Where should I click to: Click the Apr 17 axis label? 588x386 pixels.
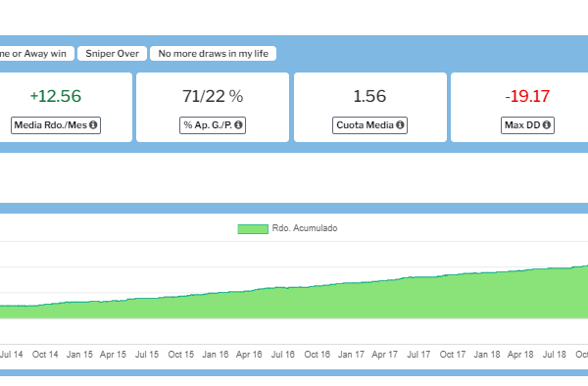pyautogui.click(x=384, y=354)
